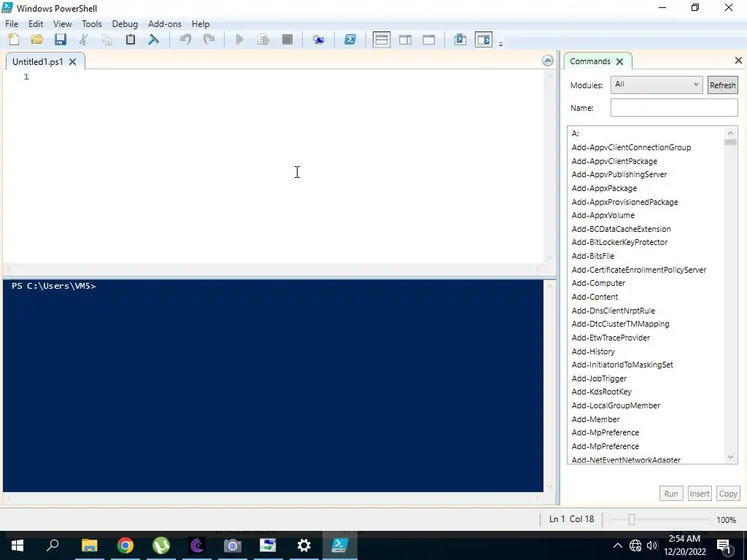Select the Untitled1.ps1 script tab
Screen dimensions: 747x560
tap(38, 61)
